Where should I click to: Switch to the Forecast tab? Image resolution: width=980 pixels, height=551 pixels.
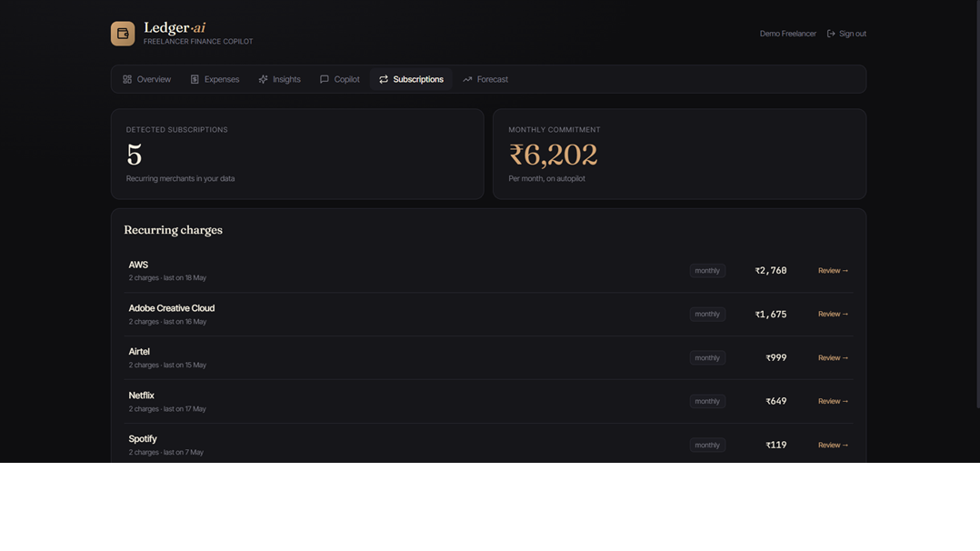(x=485, y=79)
